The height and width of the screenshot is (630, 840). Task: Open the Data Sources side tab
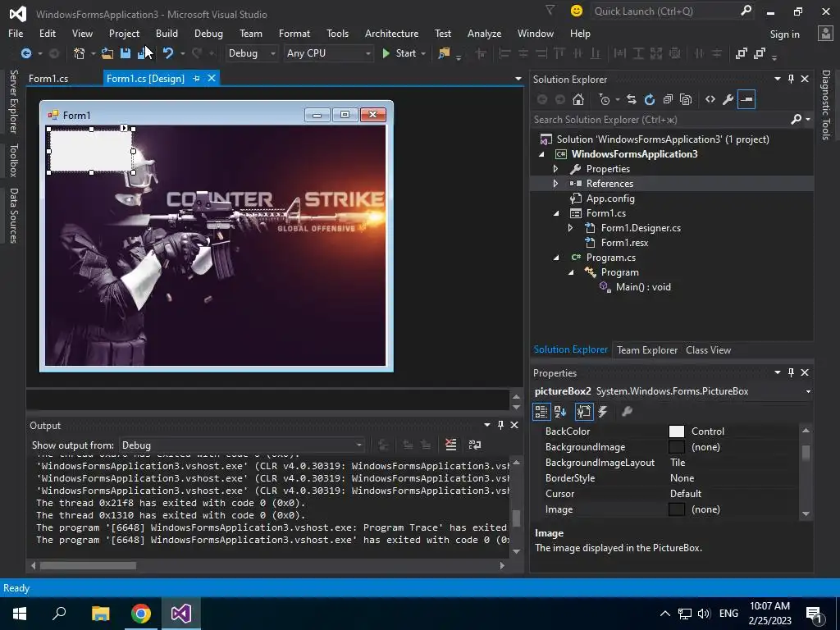point(13,216)
